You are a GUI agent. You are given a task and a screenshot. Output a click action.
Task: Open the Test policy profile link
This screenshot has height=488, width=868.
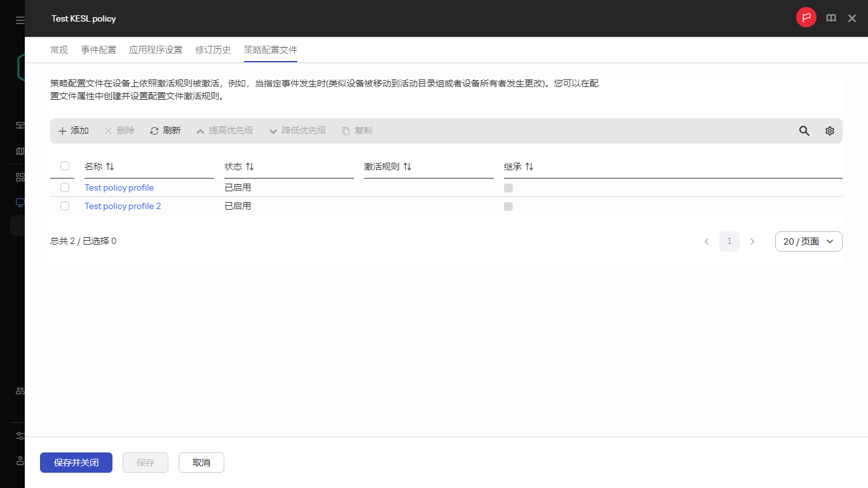119,187
